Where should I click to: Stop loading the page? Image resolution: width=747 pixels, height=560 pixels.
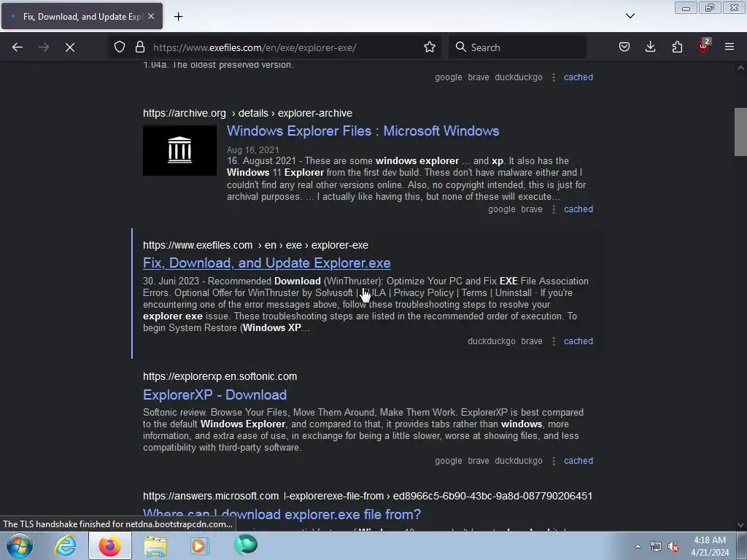[x=69, y=47]
